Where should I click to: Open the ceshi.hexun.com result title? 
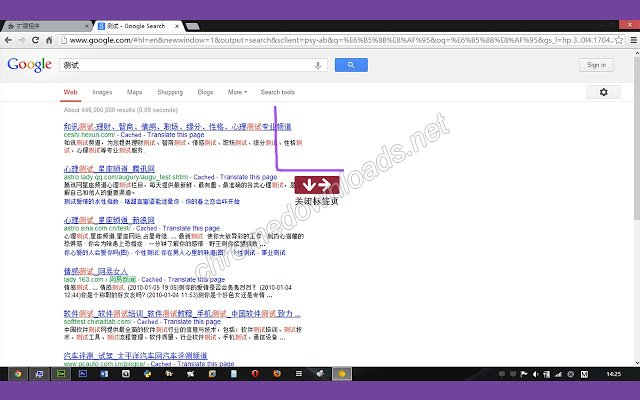pyautogui.click(x=178, y=127)
